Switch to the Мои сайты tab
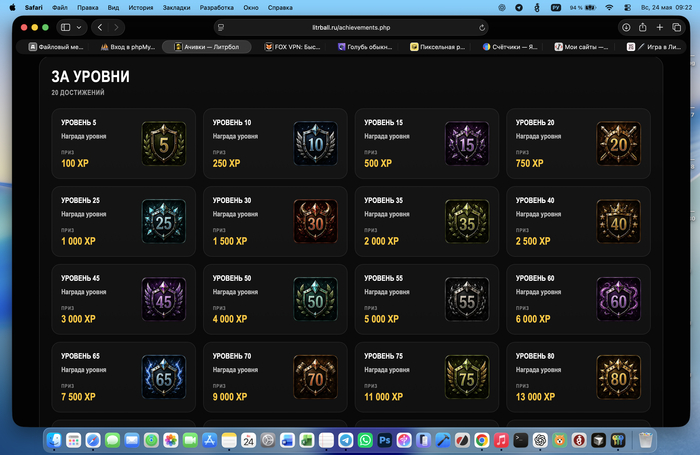This screenshot has height=455, width=700. [581, 47]
